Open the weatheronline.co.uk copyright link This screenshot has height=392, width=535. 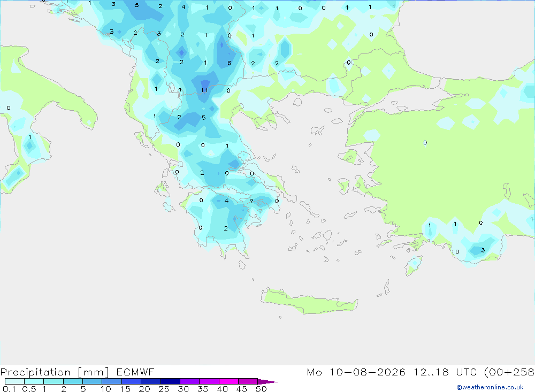click(x=490, y=387)
